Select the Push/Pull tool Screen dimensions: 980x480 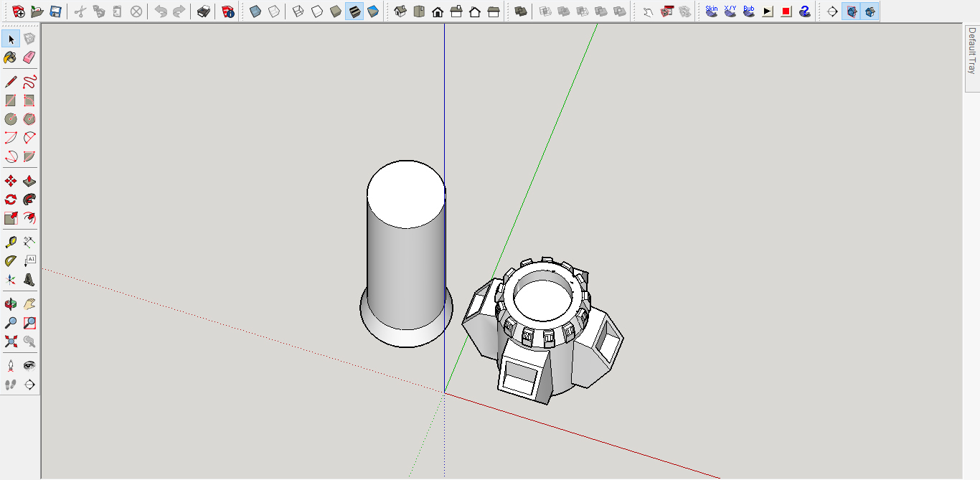click(x=29, y=181)
